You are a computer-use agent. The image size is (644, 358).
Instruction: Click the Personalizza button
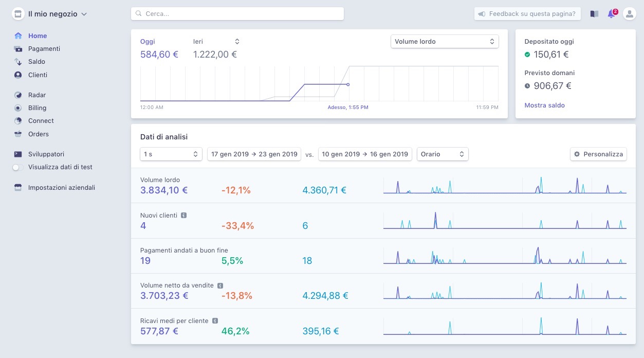tap(598, 154)
